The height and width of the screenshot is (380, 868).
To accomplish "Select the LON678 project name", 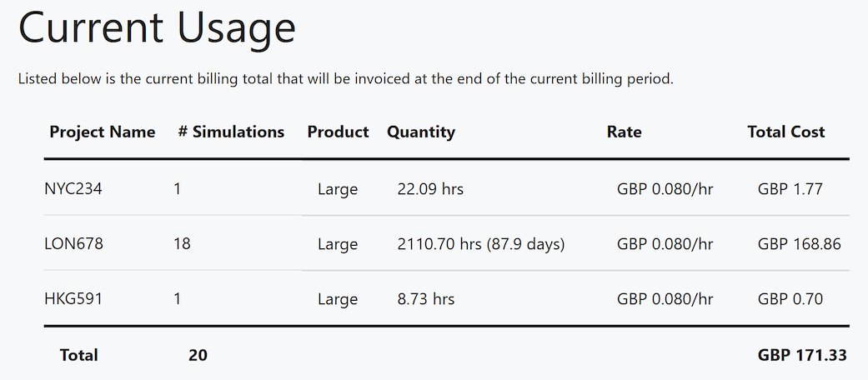I will pos(73,244).
